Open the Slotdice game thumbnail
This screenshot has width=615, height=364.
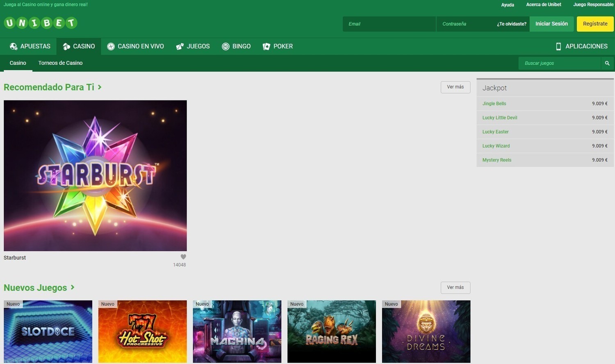click(x=48, y=332)
